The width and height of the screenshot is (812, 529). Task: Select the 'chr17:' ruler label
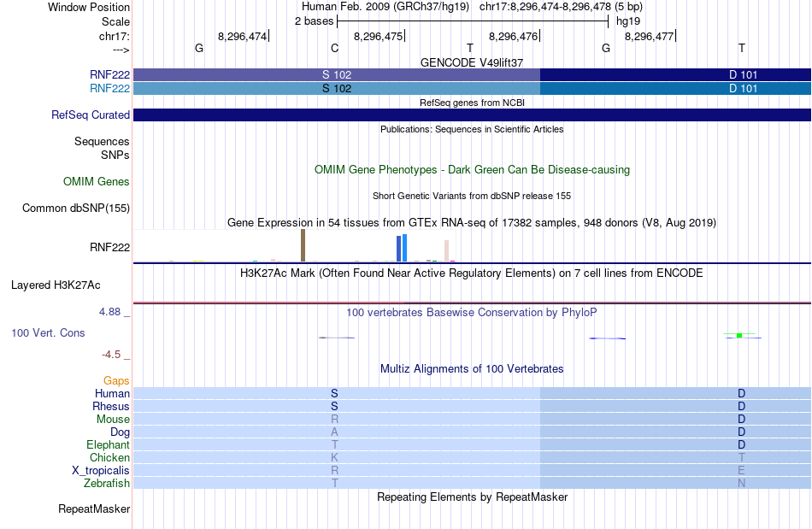pyautogui.click(x=114, y=36)
